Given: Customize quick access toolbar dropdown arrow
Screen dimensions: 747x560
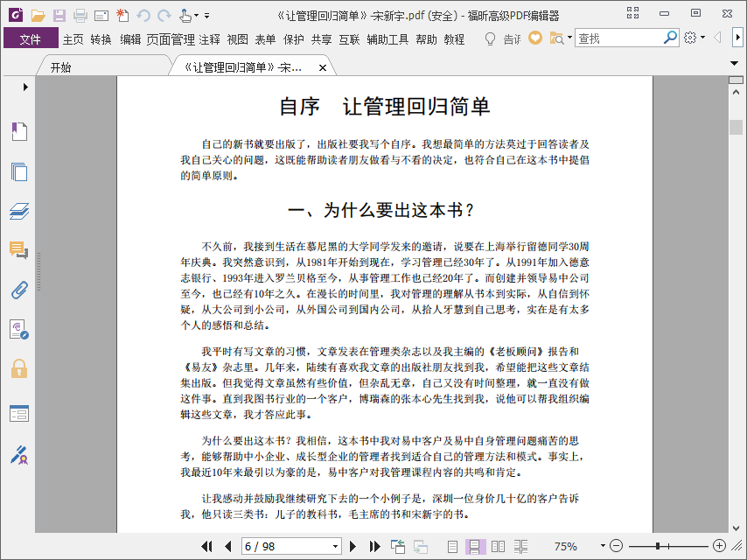Looking at the screenshot, I should [206, 16].
